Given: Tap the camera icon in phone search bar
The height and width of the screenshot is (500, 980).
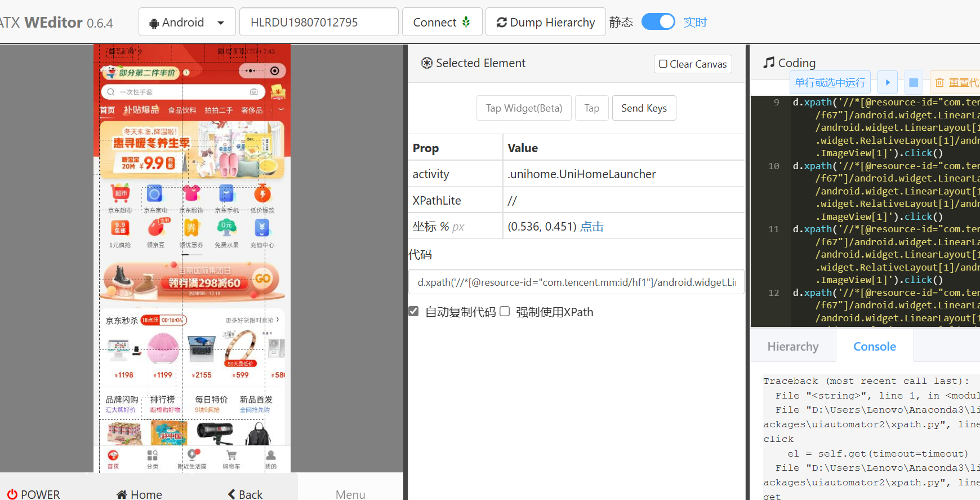Looking at the screenshot, I should coord(254,92).
